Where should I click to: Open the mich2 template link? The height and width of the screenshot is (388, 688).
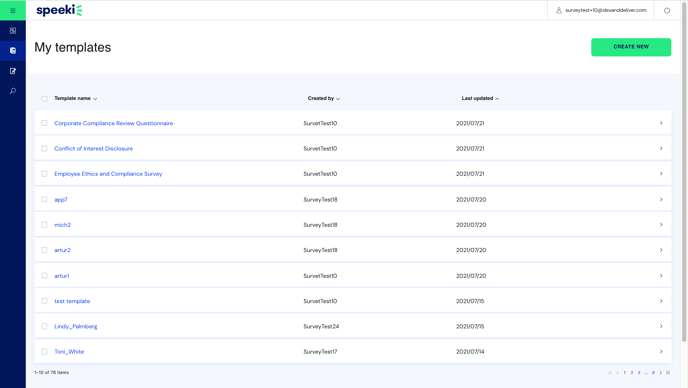62,225
